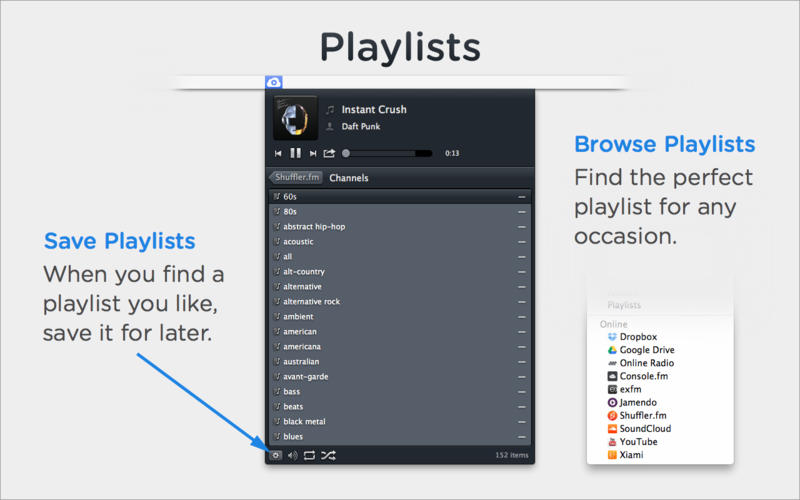Select the australian channel
This screenshot has width=800, height=500.
[400, 362]
